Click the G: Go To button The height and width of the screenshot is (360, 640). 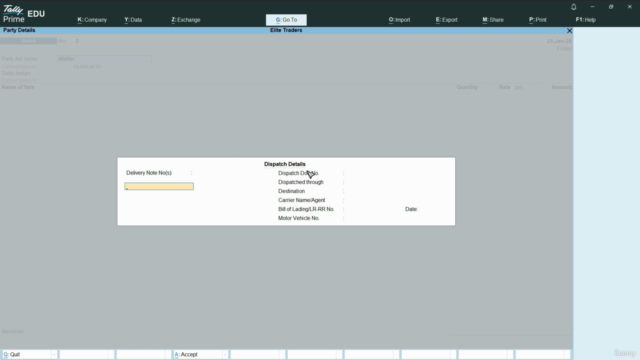(286, 20)
